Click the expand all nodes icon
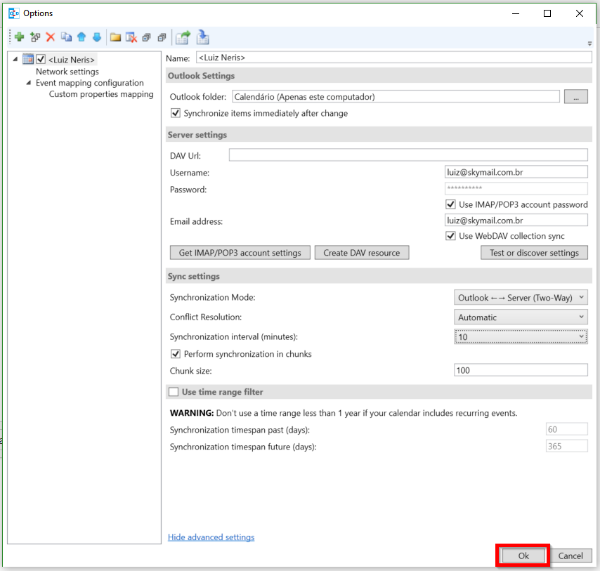This screenshot has width=600, height=571. (x=147, y=37)
